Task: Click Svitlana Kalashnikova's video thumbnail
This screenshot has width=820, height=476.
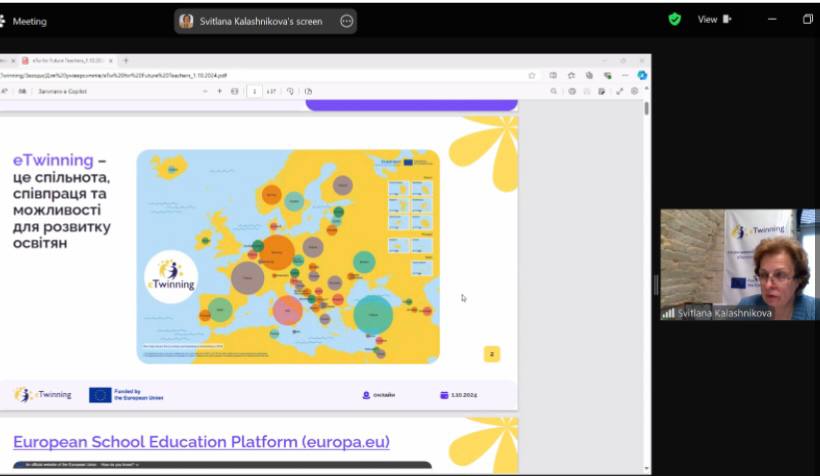Action: (x=738, y=265)
